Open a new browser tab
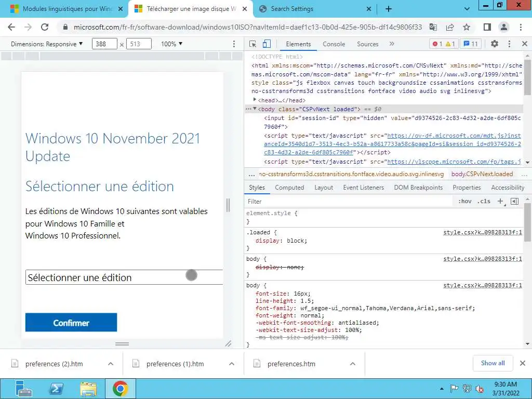Screen dimensions: 532x399 [x=389, y=9]
